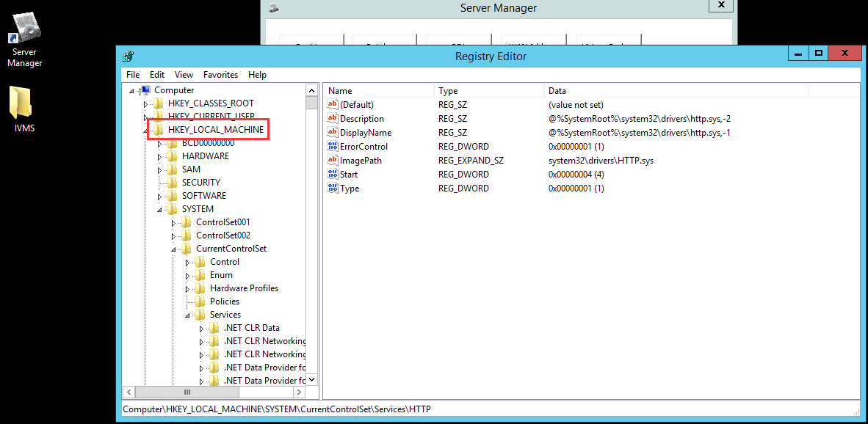Click the Services key folder icon
The image size is (868, 424).
coord(200,315)
